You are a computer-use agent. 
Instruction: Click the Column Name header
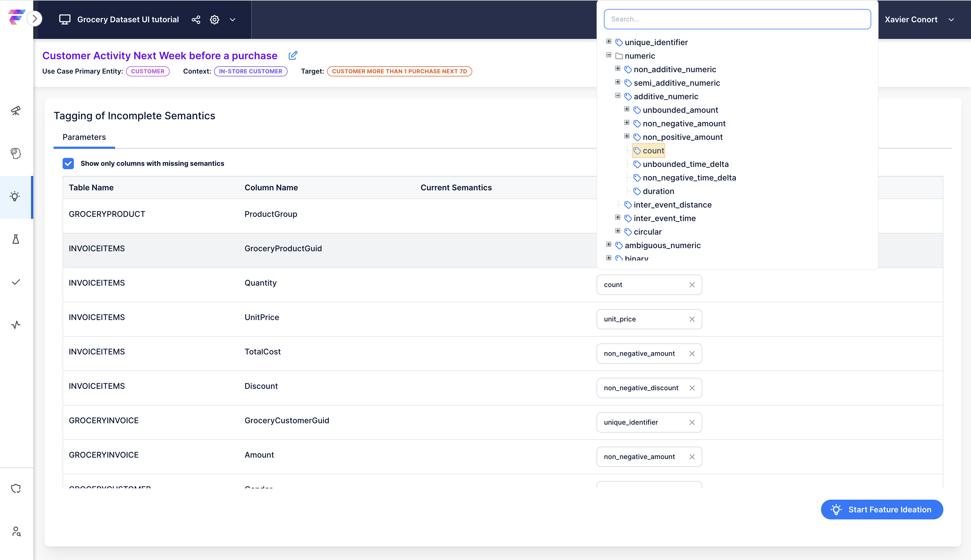click(x=271, y=188)
